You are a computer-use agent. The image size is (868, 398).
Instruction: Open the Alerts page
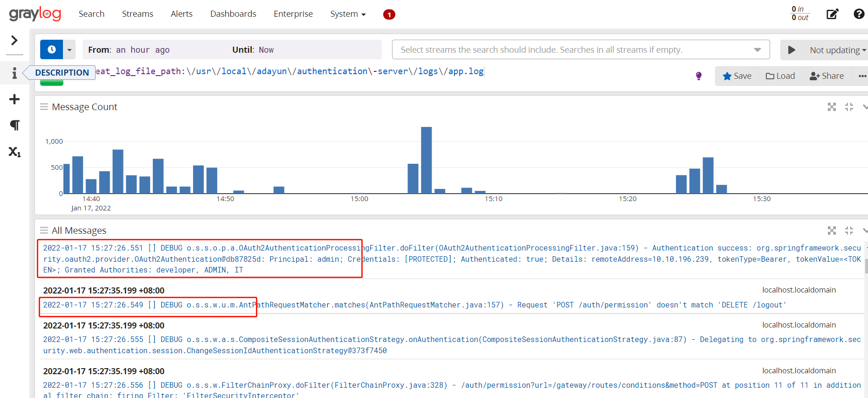[x=181, y=14]
